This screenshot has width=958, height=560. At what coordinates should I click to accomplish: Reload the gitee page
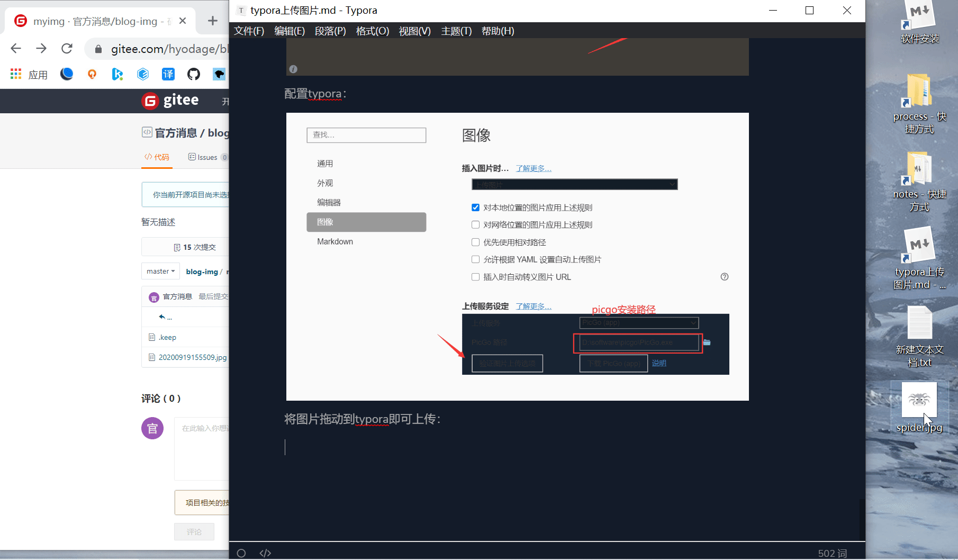[67, 49]
